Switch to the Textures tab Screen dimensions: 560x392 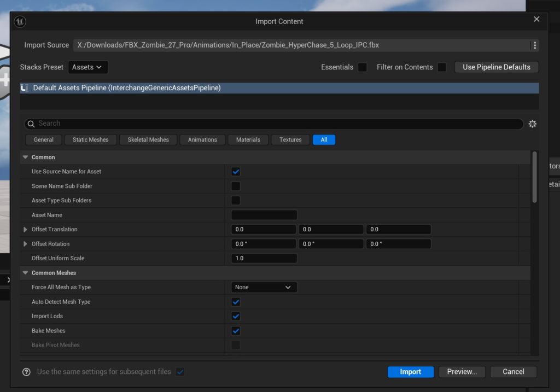pos(290,140)
